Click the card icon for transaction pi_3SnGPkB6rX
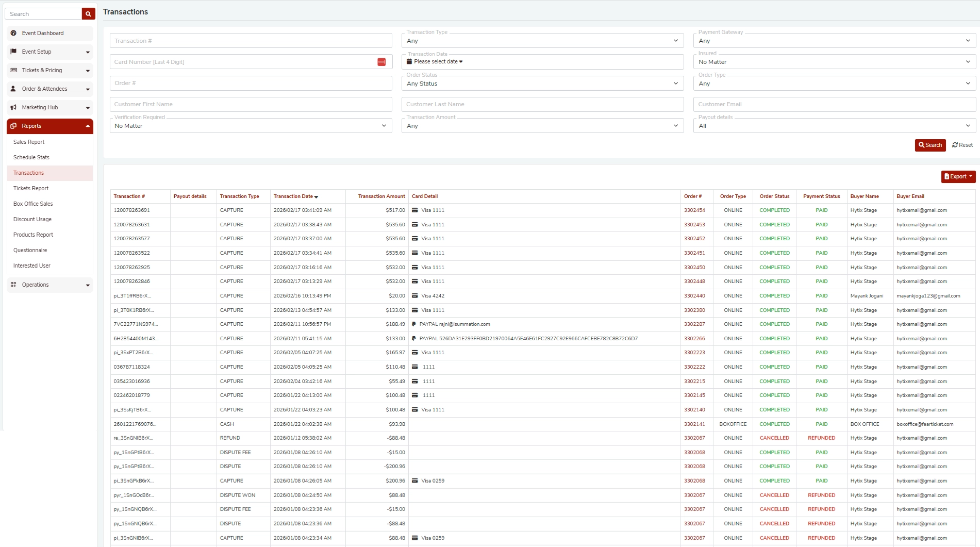The width and height of the screenshot is (980, 547). (414, 481)
